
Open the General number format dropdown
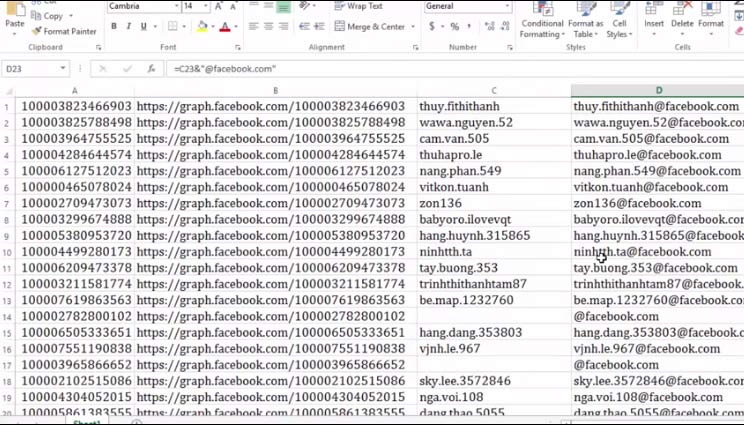507,6
